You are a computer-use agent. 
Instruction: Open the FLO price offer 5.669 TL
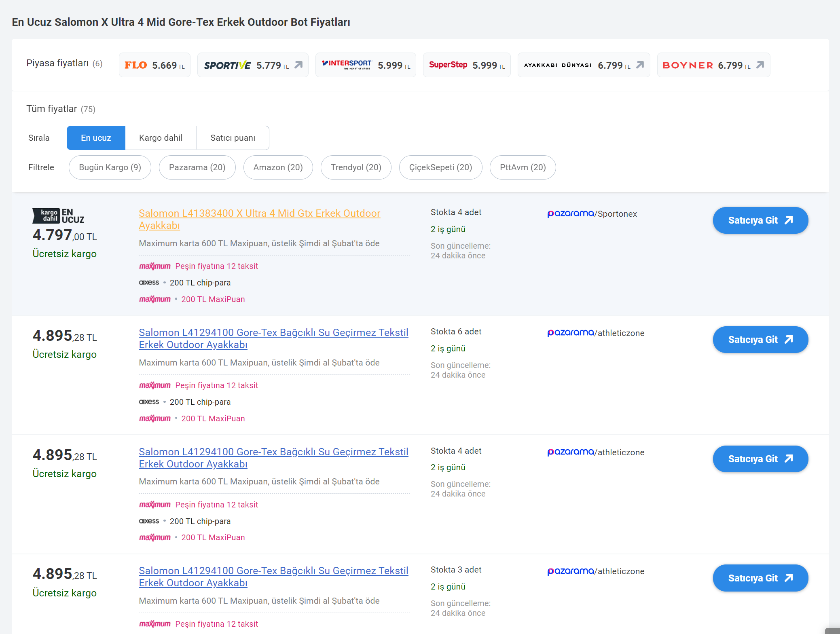pos(154,65)
